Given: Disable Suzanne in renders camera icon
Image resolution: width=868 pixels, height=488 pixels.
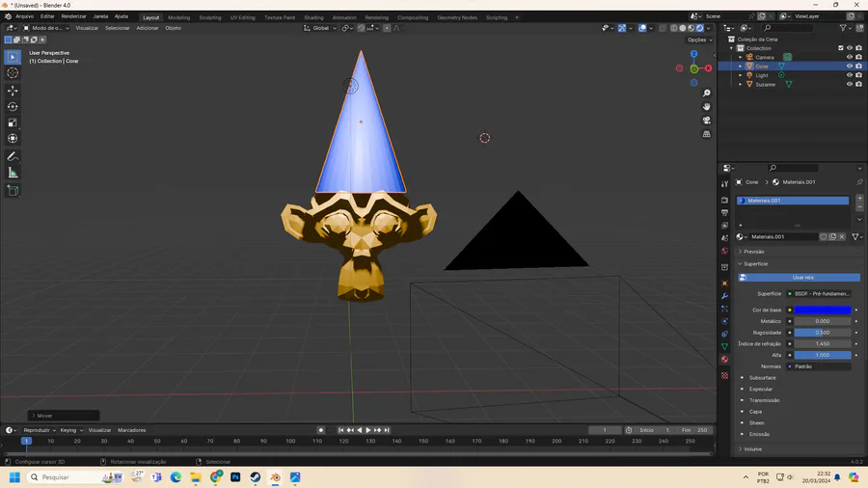Looking at the screenshot, I should [858, 84].
